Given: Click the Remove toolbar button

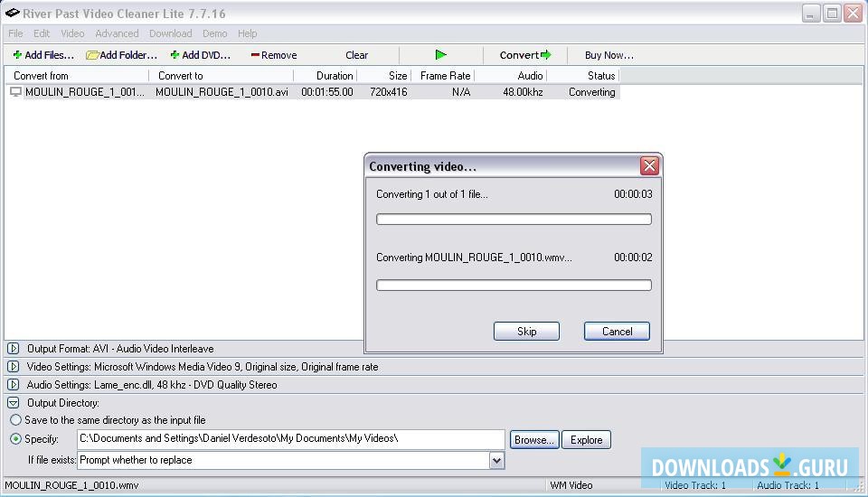Looking at the screenshot, I should tap(274, 55).
